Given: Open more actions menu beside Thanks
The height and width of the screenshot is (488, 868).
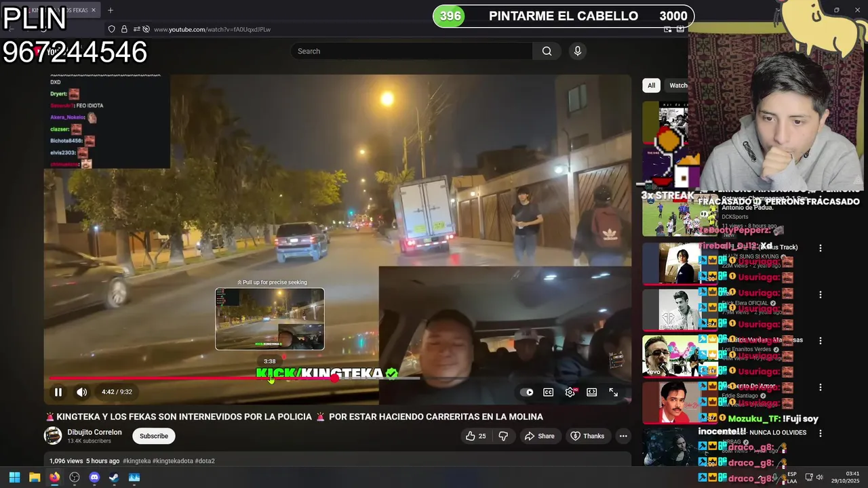Looking at the screenshot, I should (x=623, y=436).
